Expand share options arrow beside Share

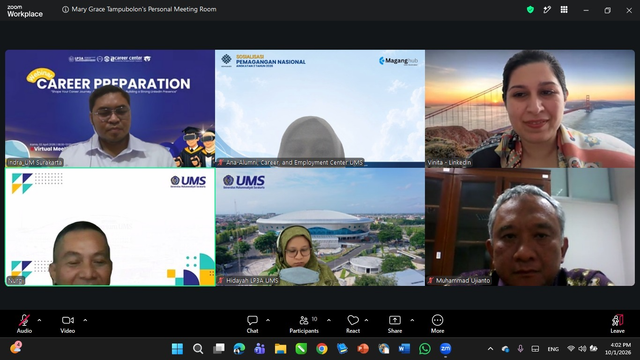pyautogui.click(x=412, y=320)
